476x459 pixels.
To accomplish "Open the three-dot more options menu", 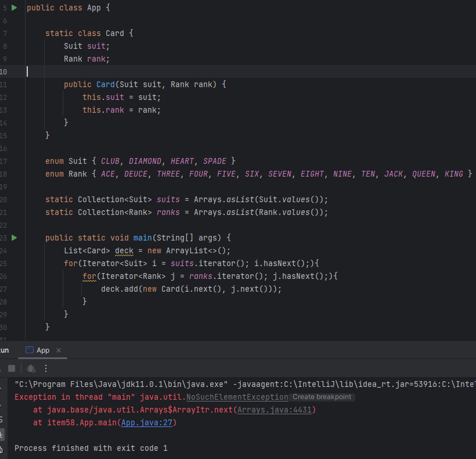I will click(46, 368).
